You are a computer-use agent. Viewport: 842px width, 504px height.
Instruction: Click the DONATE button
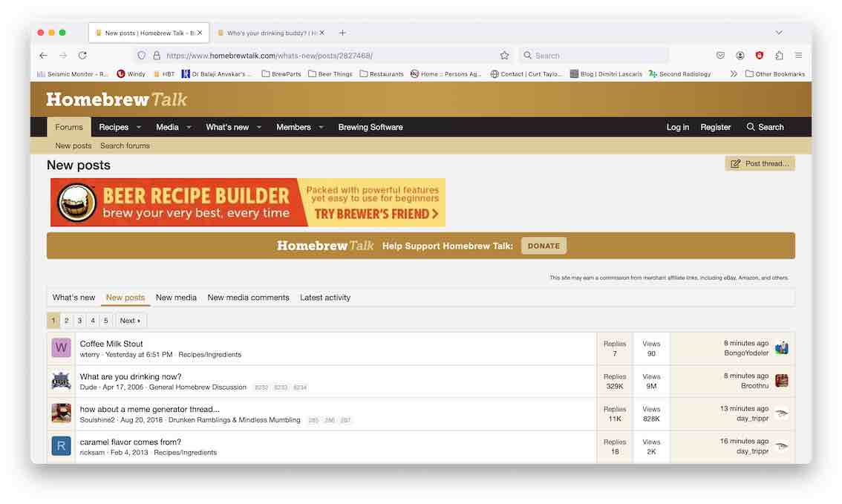pyautogui.click(x=544, y=246)
